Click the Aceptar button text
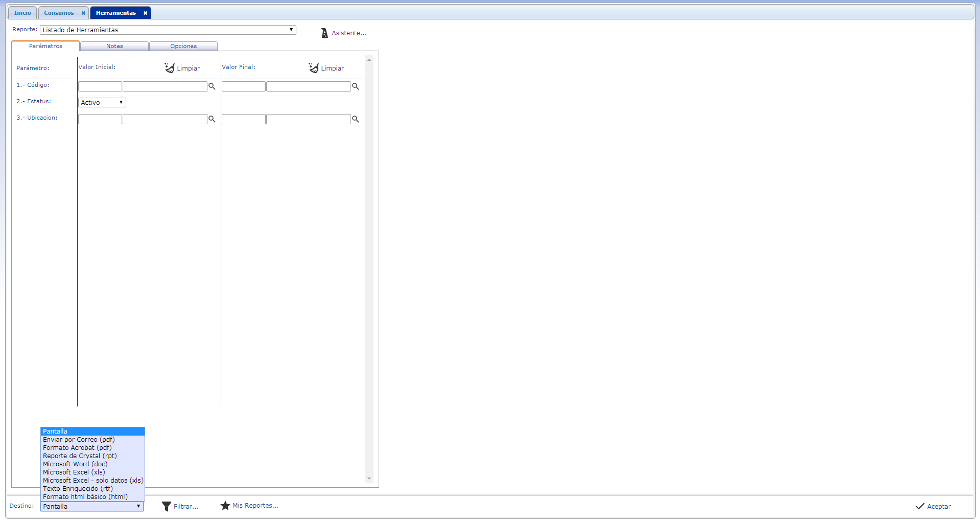This screenshot has height=522, width=980. (939, 507)
